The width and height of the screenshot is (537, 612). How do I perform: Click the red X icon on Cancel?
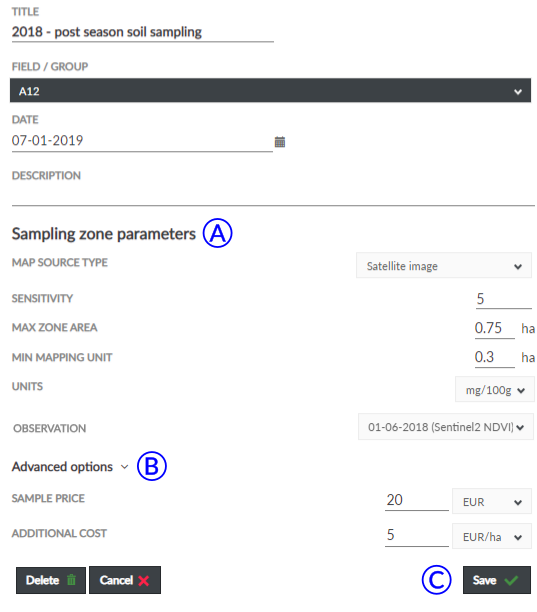(144, 580)
